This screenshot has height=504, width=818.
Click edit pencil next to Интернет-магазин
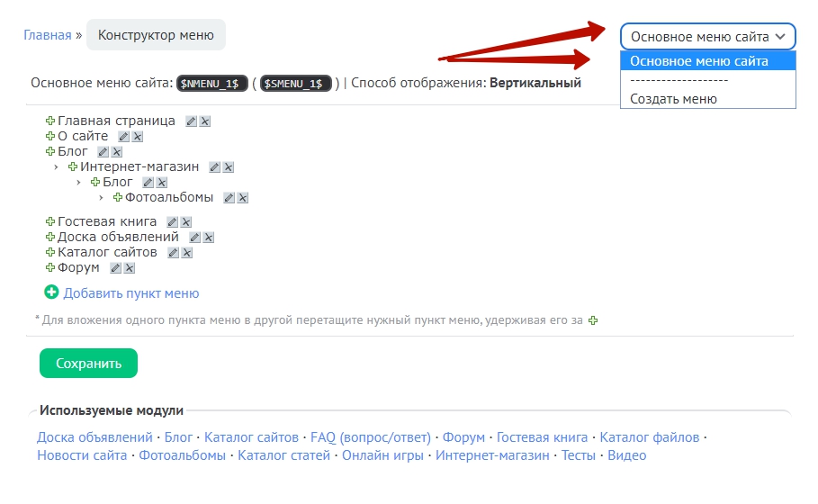[214, 167]
